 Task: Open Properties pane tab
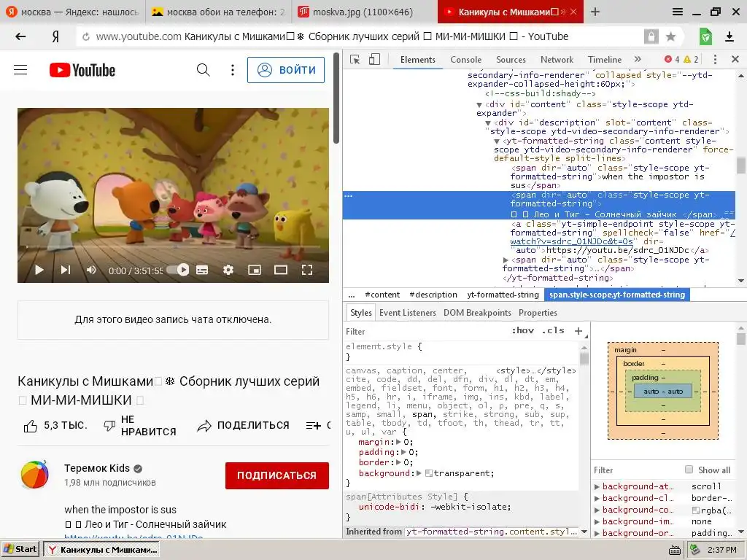click(x=538, y=313)
